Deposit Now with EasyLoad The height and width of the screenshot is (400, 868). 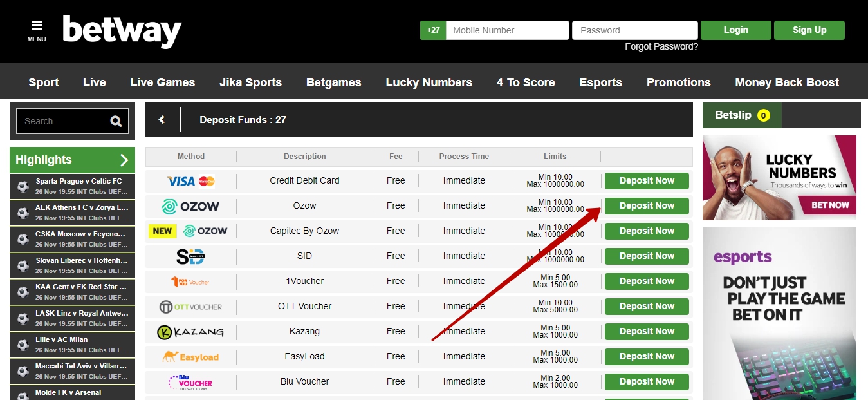click(647, 357)
